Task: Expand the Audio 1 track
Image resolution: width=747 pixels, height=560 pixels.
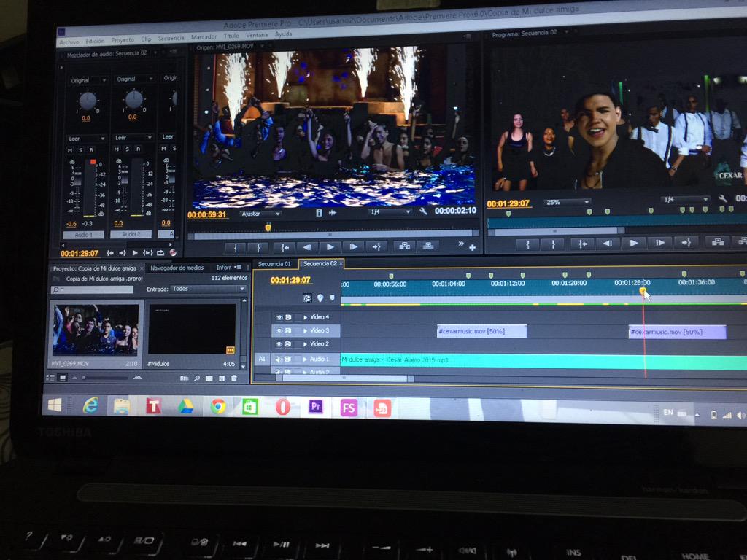Action: pyautogui.click(x=306, y=359)
